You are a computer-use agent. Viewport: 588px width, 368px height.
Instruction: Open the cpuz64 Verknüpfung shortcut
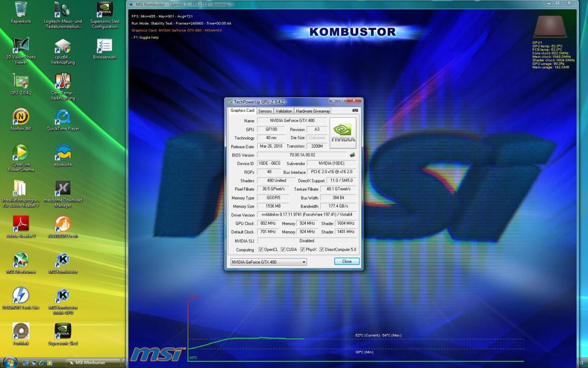pos(63,51)
